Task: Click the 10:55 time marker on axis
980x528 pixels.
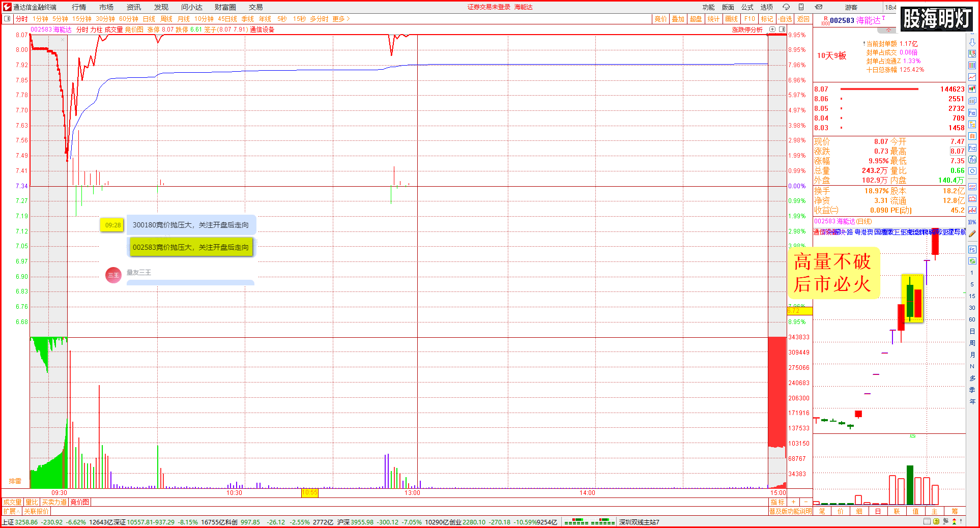Action: 309,492
